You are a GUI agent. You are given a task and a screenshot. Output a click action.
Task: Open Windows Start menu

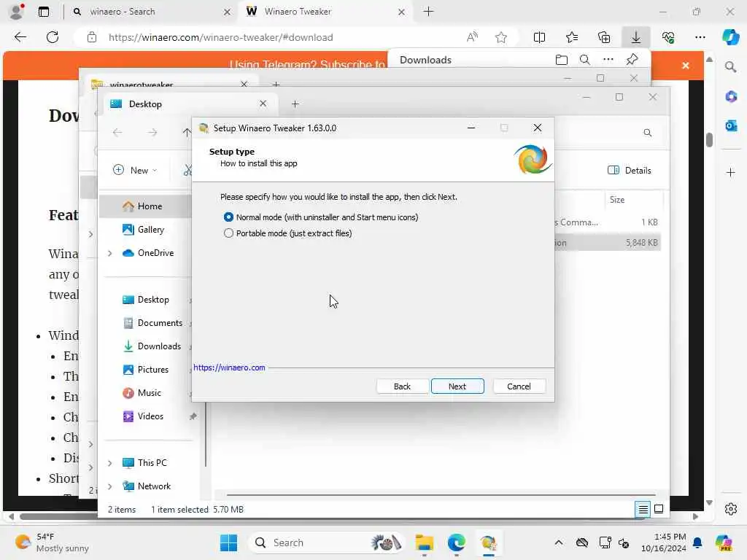click(x=228, y=542)
